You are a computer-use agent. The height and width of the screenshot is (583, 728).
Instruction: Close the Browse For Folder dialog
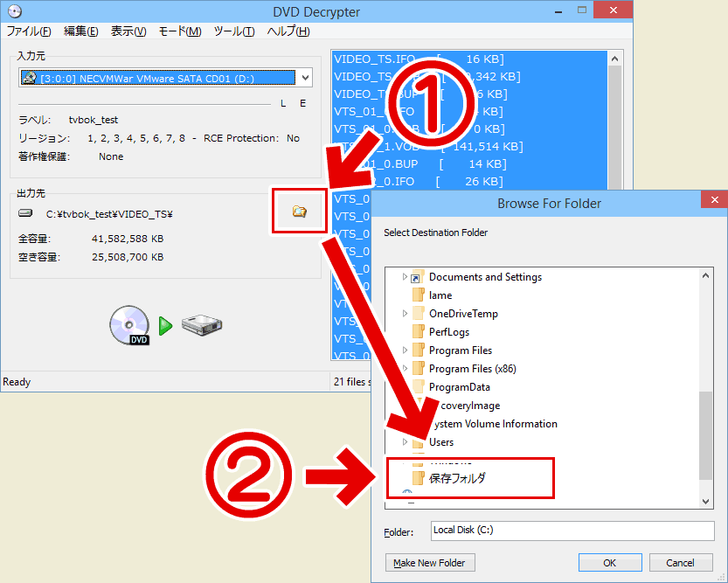pos(714,199)
